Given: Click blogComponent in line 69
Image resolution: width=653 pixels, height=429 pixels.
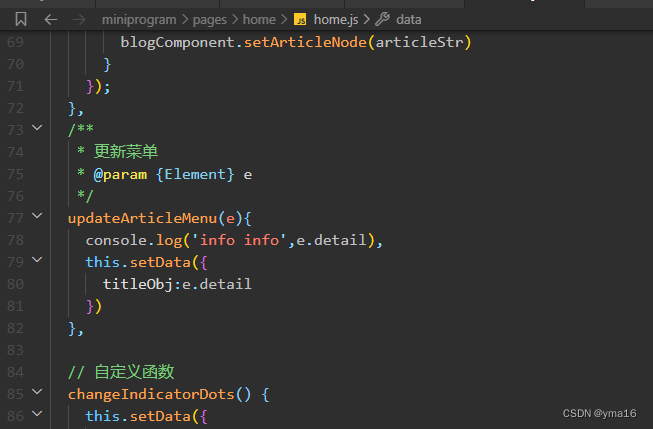Looking at the screenshot, I should [178, 42].
